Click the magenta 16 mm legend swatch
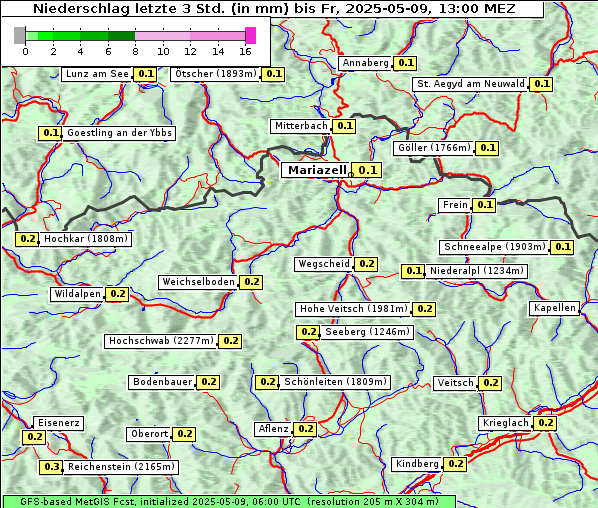Viewport: 598px width, 508px height. (x=251, y=35)
